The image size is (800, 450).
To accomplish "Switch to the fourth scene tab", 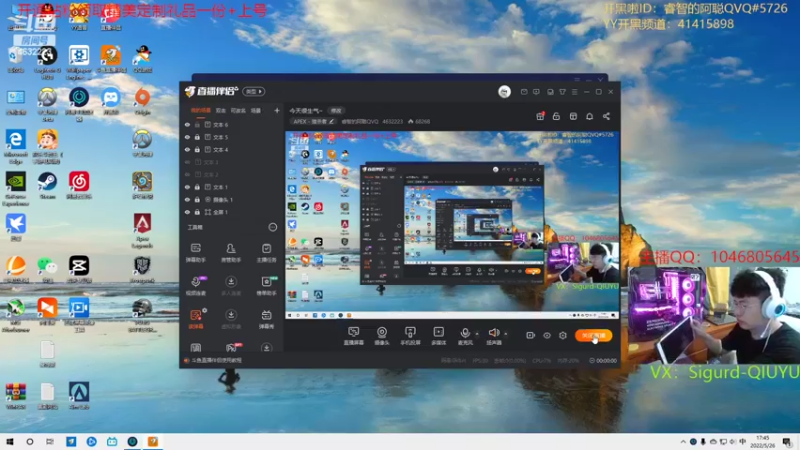I will (x=256, y=110).
